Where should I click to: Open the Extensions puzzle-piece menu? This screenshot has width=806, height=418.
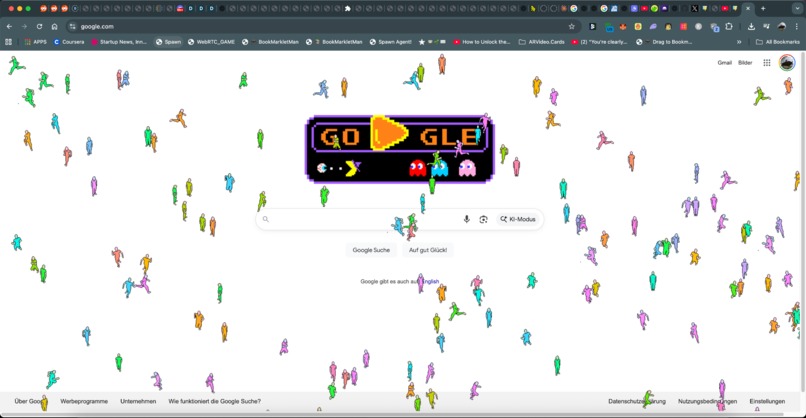coord(728,26)
